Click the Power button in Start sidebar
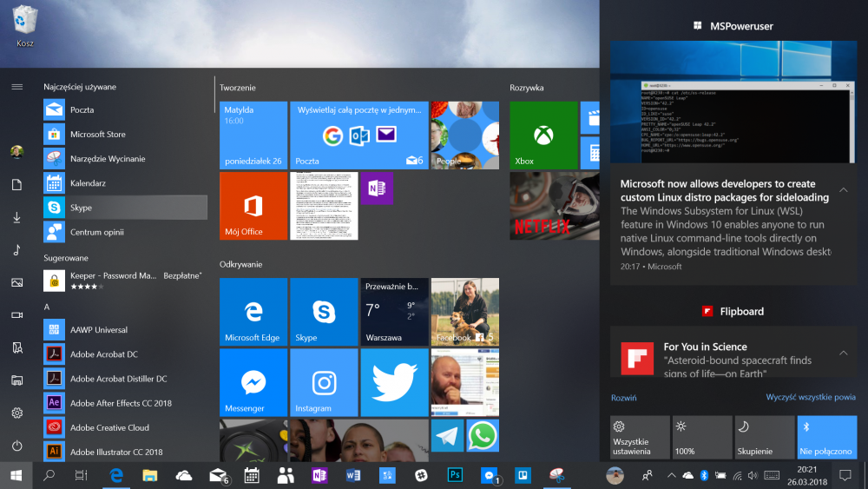Viewport: 868px width, 489px height. [17, 446]
